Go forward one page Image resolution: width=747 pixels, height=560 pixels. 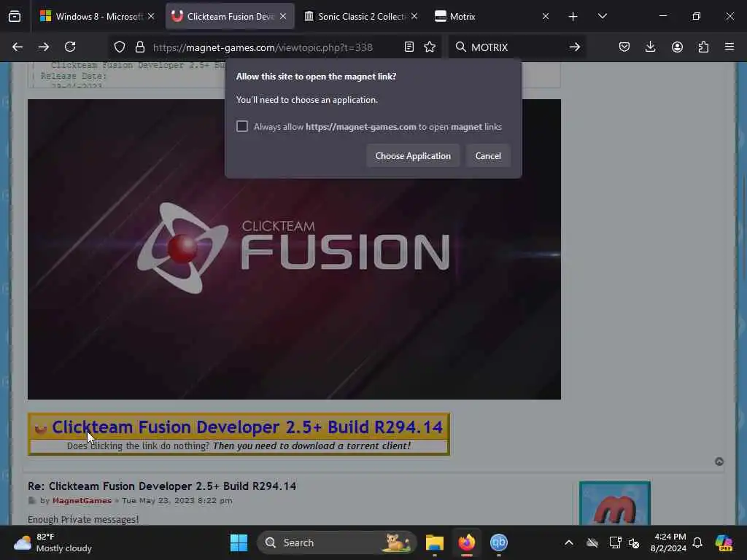pos(44,47)
